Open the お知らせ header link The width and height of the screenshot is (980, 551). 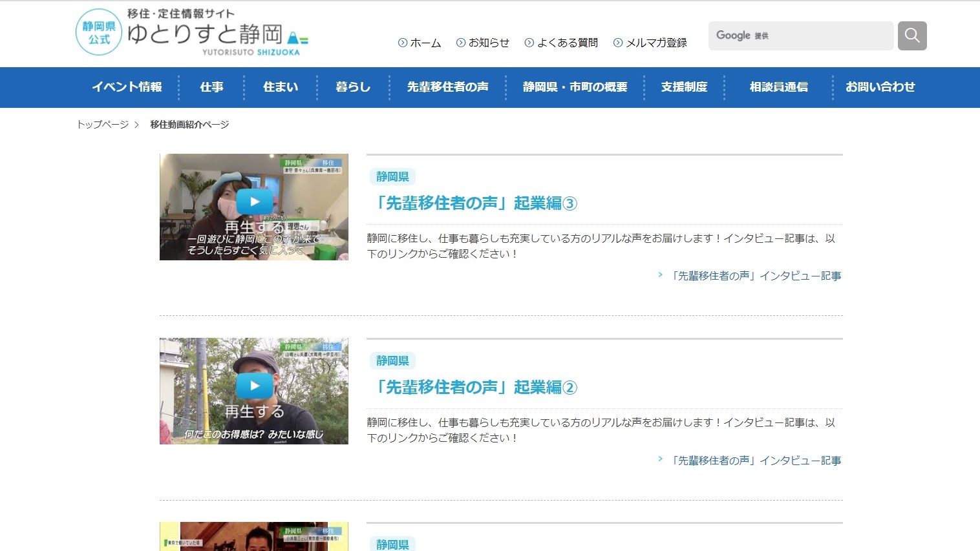483,43
